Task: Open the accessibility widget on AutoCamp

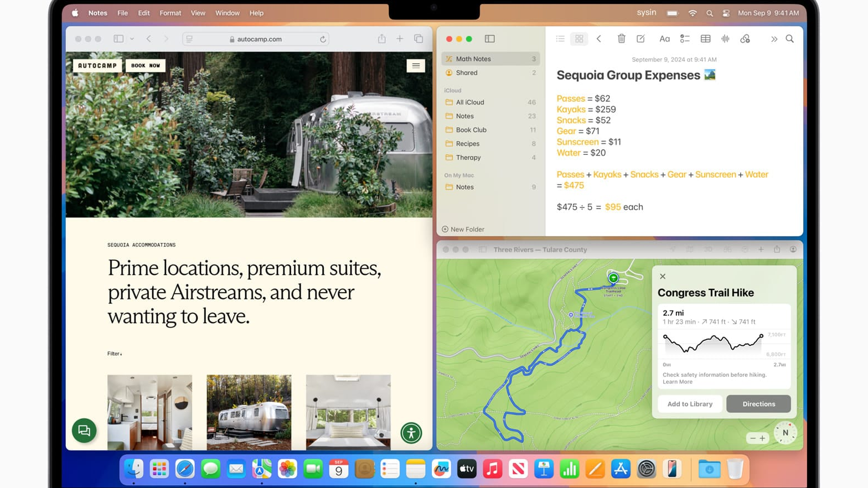Action: (411, 433)
